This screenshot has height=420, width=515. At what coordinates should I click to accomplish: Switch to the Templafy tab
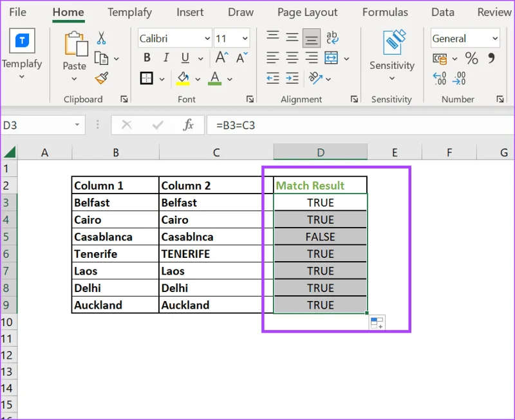(130, 12)
